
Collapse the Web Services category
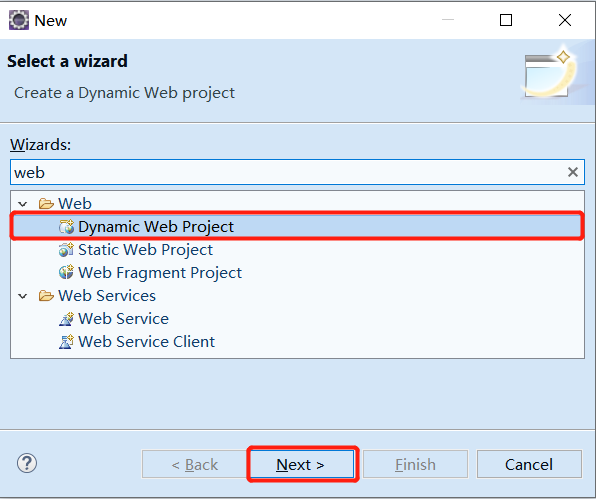tap(23, 296)
